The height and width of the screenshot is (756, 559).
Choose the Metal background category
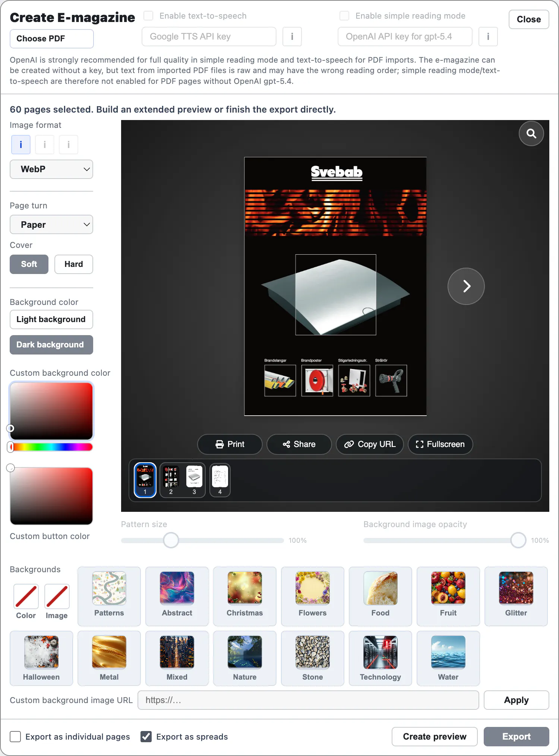(x=109, y=658)
